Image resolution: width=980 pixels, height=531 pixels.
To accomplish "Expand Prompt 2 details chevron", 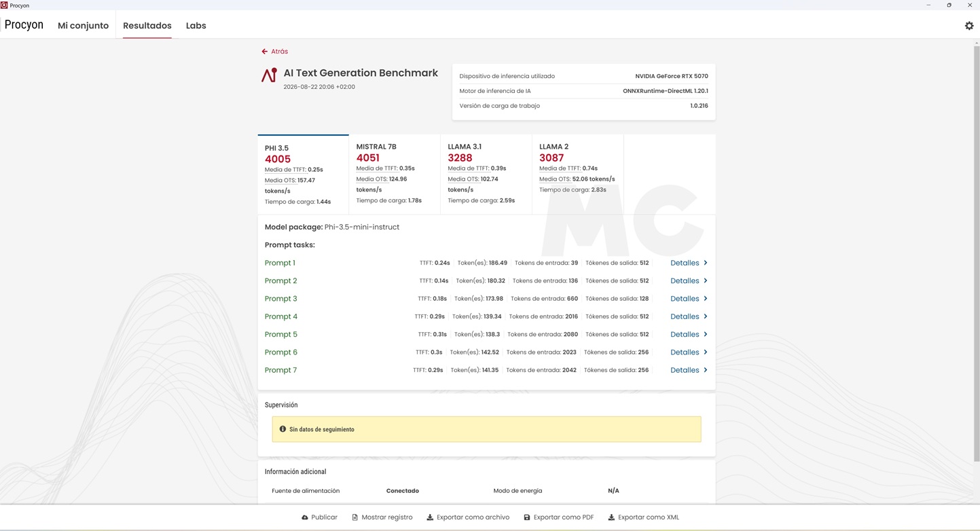I will tap(706, 280).
